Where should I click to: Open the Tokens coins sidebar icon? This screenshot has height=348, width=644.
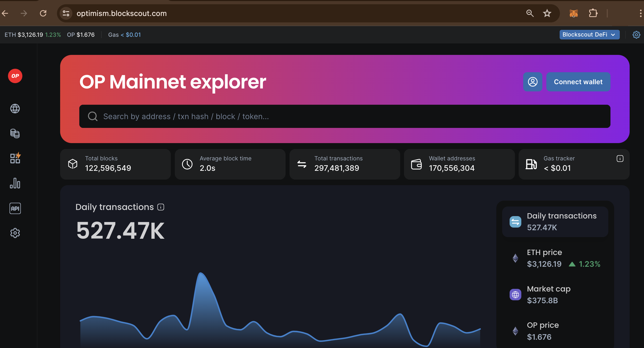pyautogui.click(x=15, y=133)
